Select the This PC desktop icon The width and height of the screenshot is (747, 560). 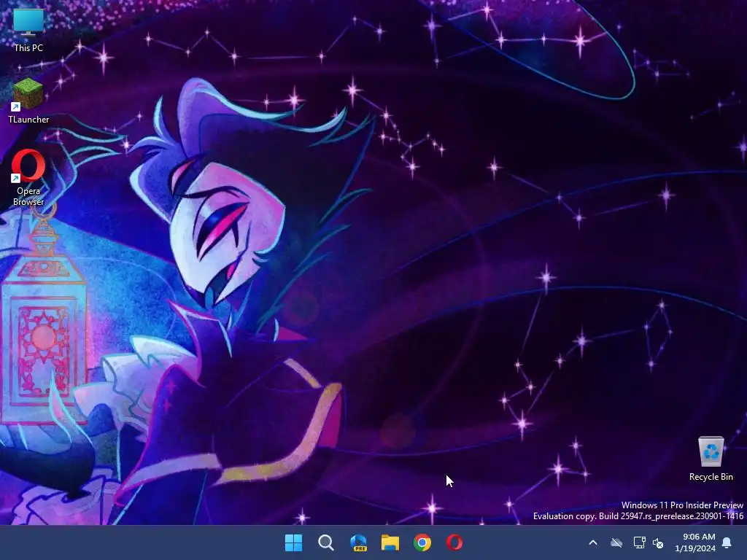point(28,31)
